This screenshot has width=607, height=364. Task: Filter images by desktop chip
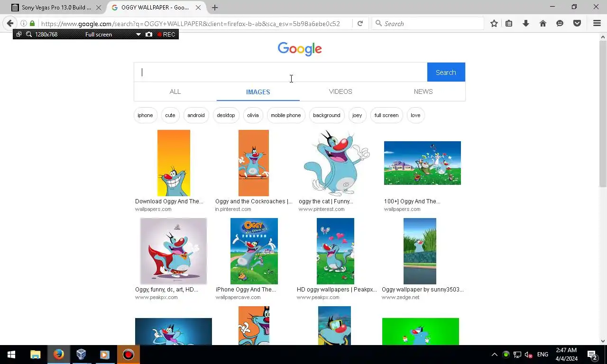[226, 115]
